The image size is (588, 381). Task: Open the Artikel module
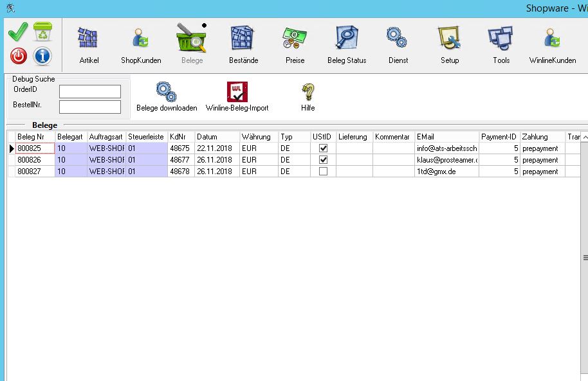click(89, 45)
